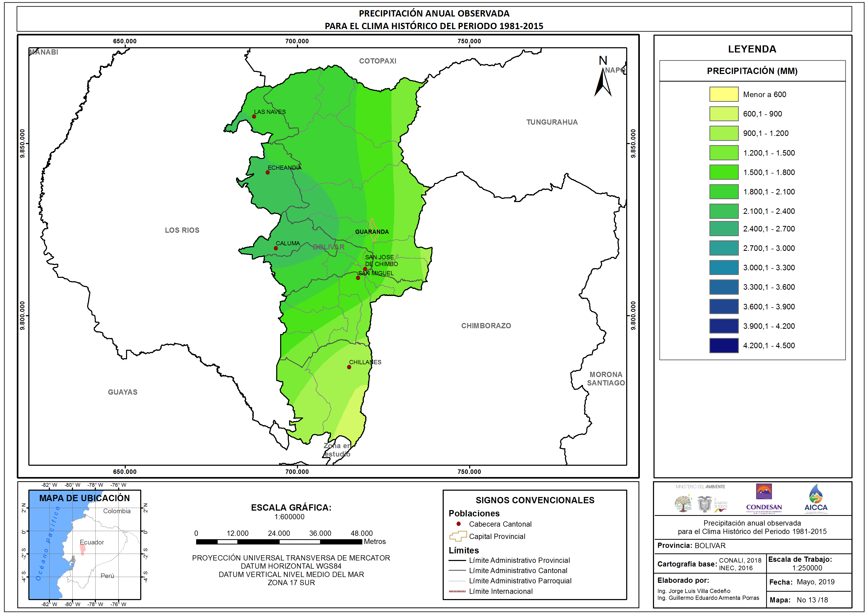This screenshot has height=614, width=868.
Task: Click the red dot marker at Echeandia
Action: 268,172
